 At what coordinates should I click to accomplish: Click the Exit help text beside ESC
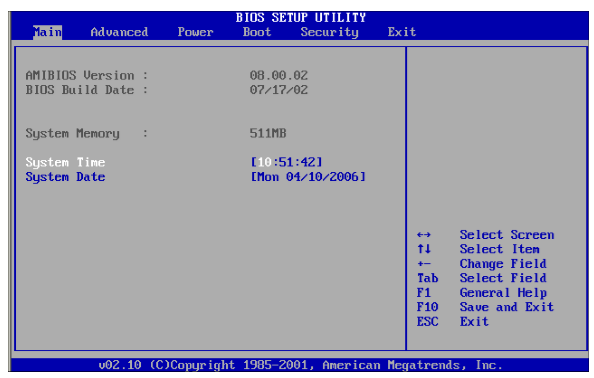coord(474,322)
